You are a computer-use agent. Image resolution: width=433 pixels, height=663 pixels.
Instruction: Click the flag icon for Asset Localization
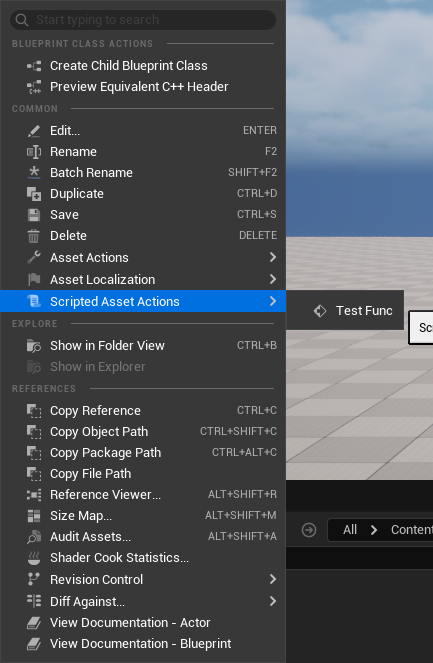[x=34, y=279]
